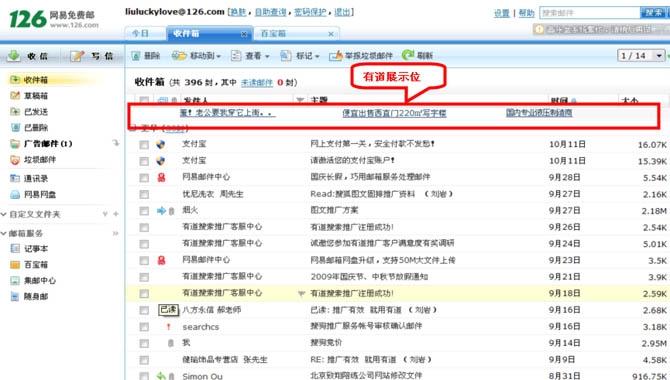Click the 换肤 skin link
Viewport: 670px width, 380px height.
(238, 12)
